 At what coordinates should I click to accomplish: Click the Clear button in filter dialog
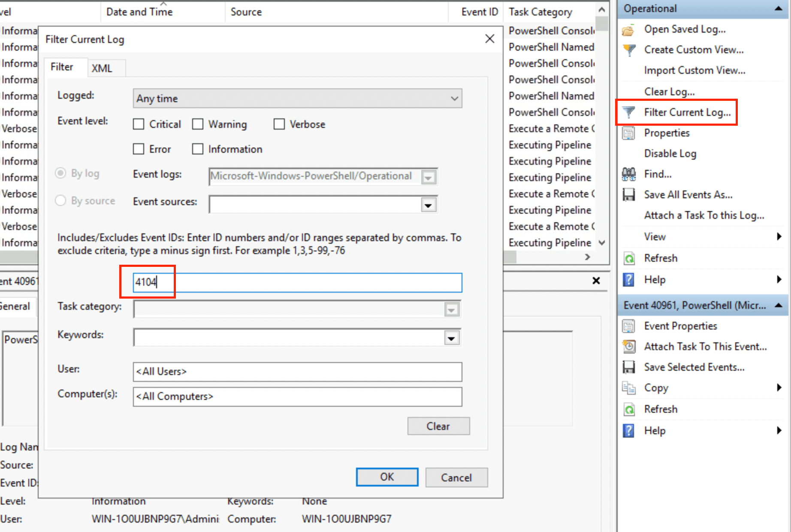pyautogui.click(x=438, y=426)
